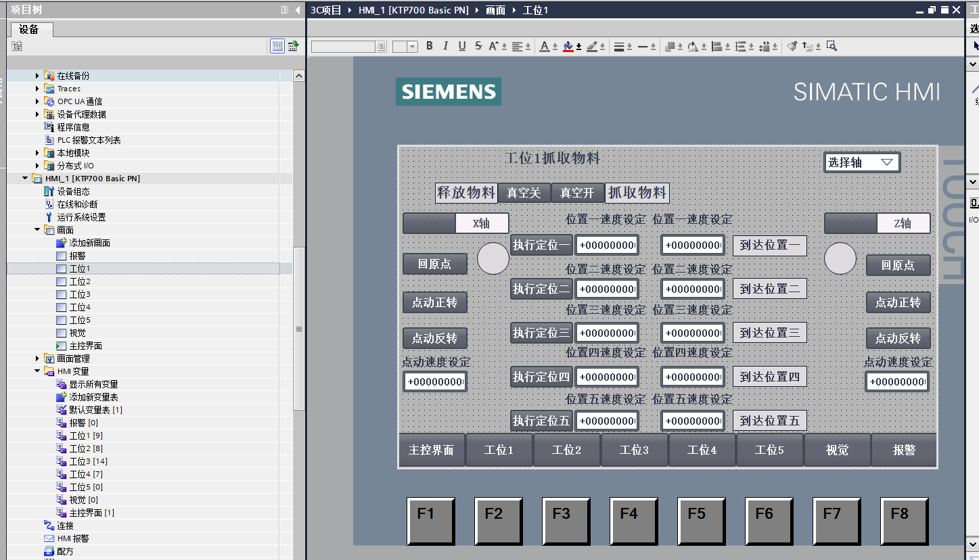Viewport: 979px width, 560px height.
Task: Click 添加新画面 in the tree
Action: pos(89,243)
